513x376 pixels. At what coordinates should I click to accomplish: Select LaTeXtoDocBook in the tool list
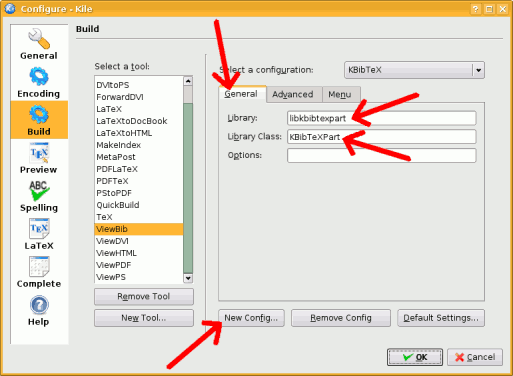click(139, 121)
